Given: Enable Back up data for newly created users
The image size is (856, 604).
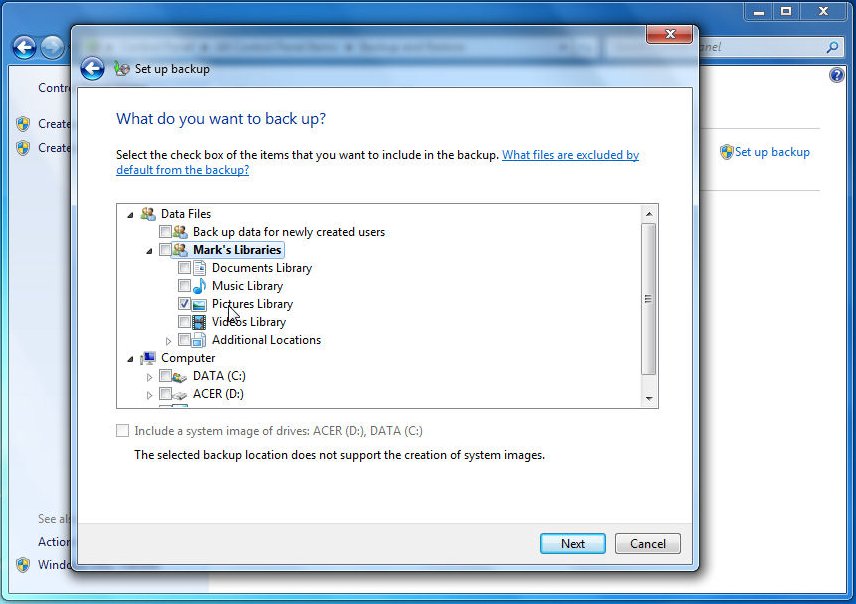Looking at the screenshot, I should click(x=165, y=232).
